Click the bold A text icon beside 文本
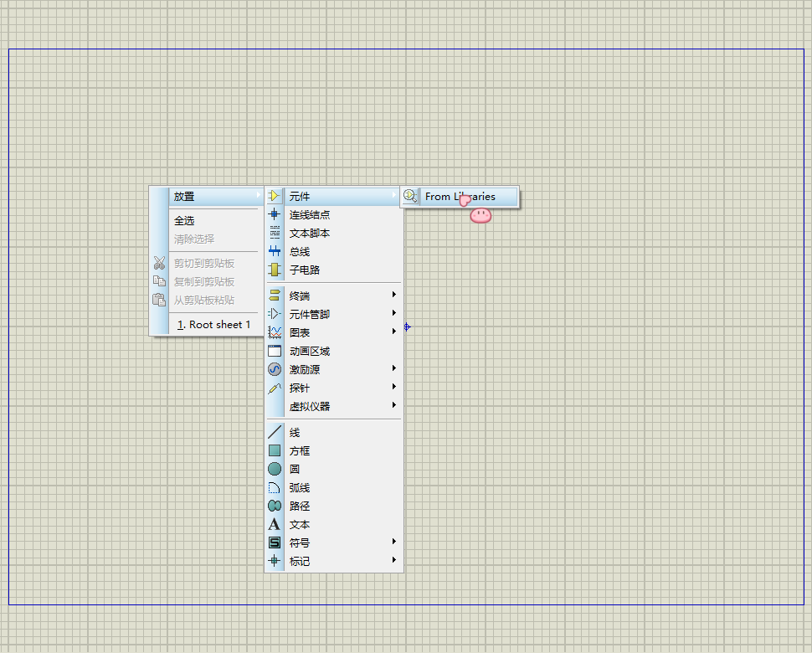 click(274, 524)
